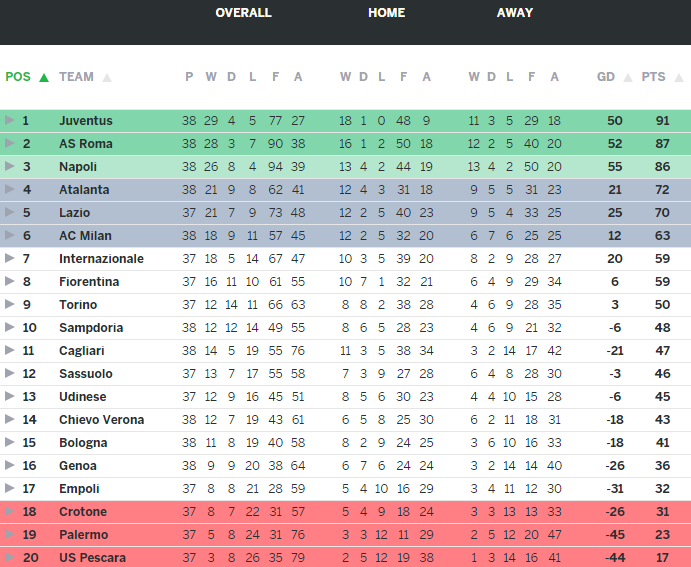Expand the Udinese row details
The height and width of the screenshot is (567, 691).
10,397
